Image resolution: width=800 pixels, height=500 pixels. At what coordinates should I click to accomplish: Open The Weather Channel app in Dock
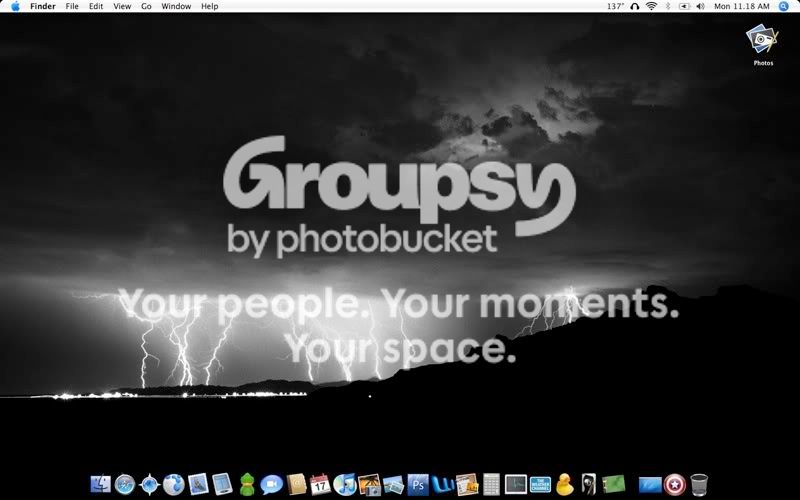coord(540,484)
